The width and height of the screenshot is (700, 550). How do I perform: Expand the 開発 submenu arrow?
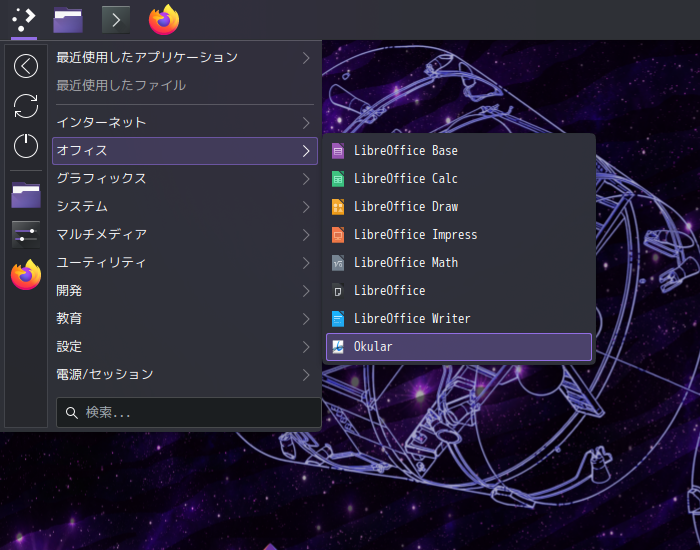click(x=306, y=291)
